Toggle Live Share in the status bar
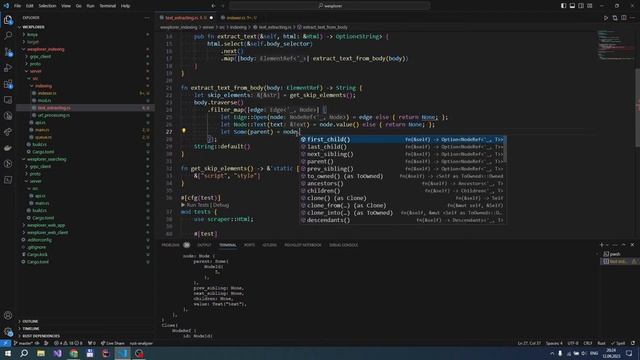This screenshot has height=360, width=640. (x=112, y=343)
